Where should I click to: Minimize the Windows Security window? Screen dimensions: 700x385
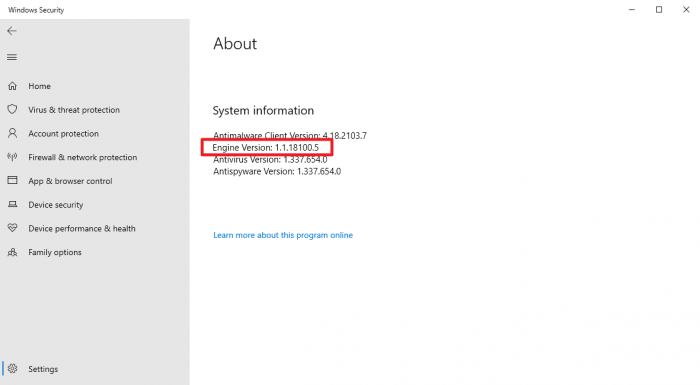632,9
